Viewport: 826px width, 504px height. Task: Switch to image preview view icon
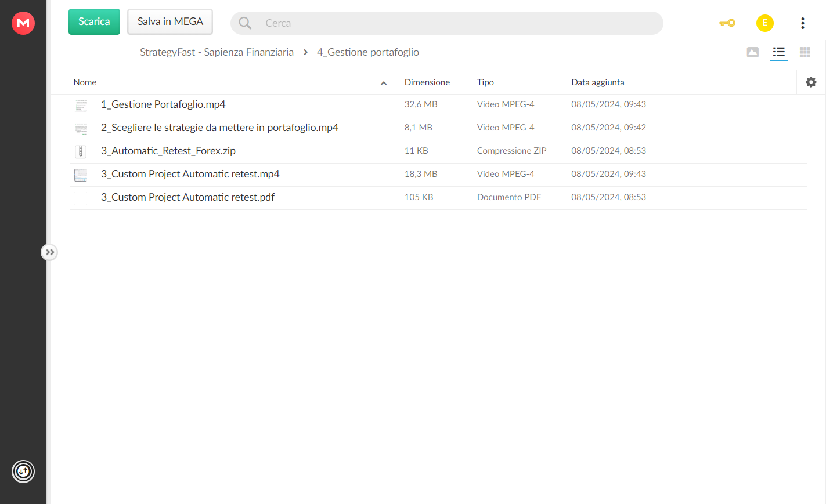point(753,52)
